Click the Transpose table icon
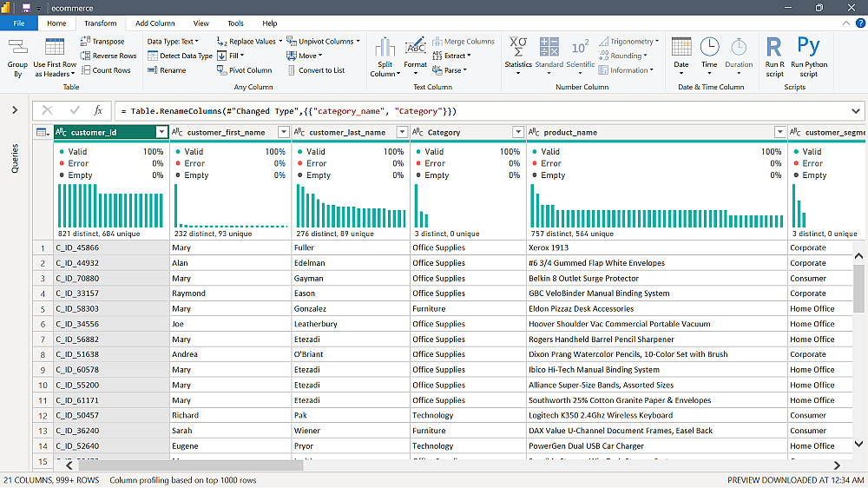 [86, 42]
